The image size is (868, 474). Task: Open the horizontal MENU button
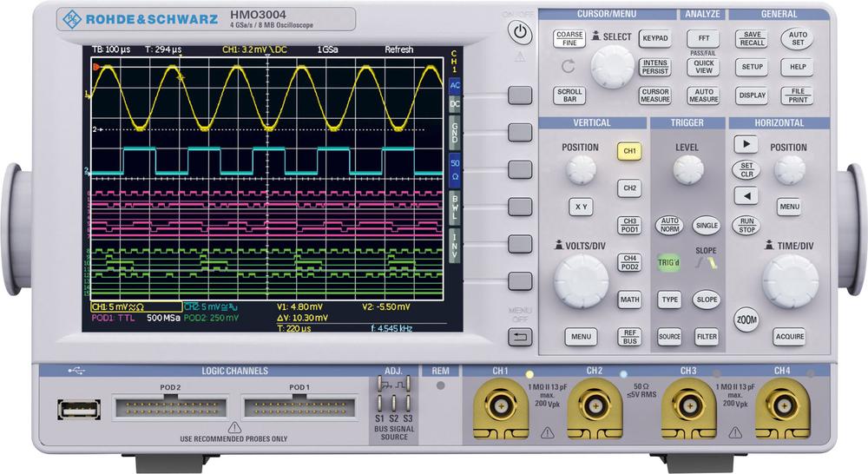click(789, 207)
